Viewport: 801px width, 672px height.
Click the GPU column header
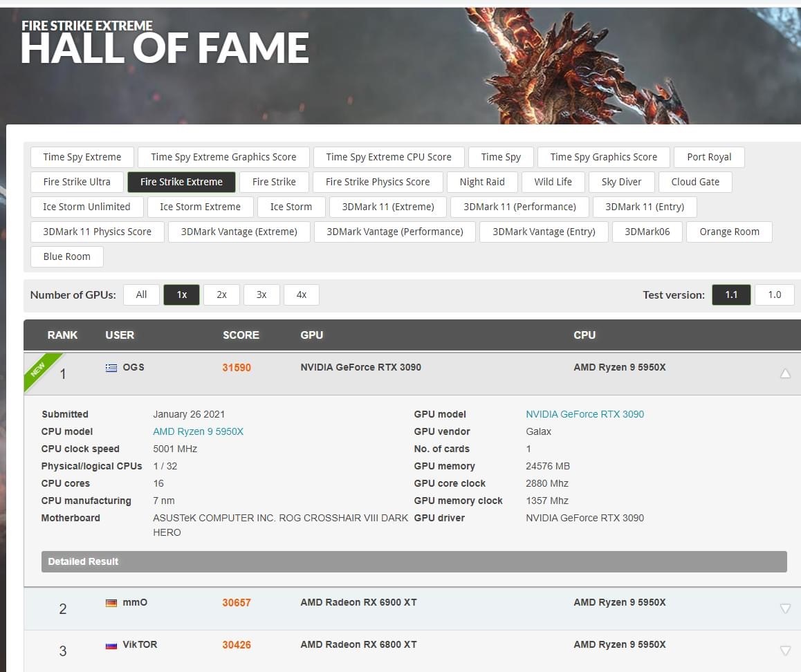point(311,335)
